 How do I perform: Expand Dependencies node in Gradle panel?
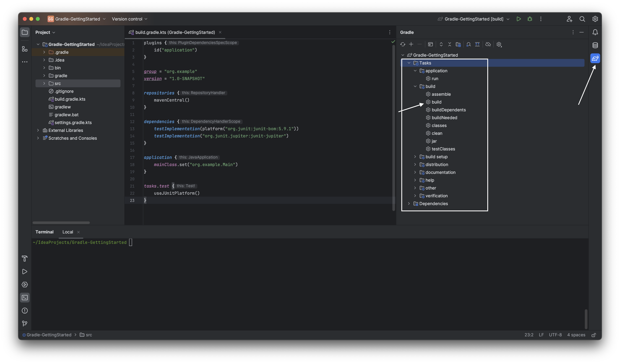point(409,204)
